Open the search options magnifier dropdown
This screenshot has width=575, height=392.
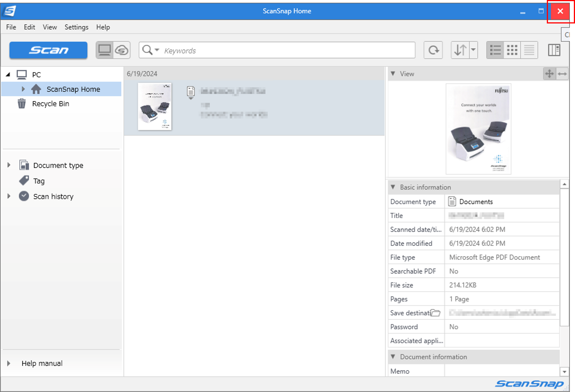pos(151,50)
